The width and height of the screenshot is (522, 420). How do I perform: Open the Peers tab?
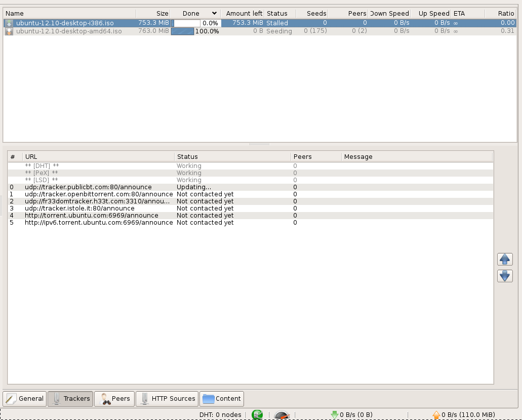114,399
